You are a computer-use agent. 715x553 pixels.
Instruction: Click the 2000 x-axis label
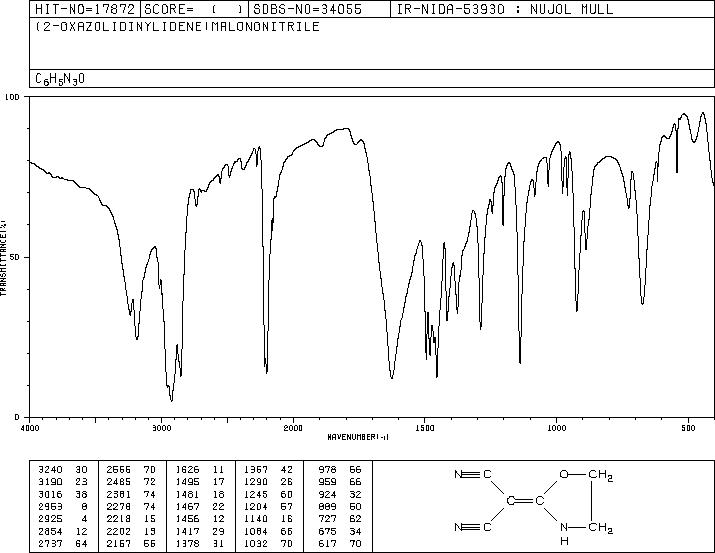(x=293, y=428)
